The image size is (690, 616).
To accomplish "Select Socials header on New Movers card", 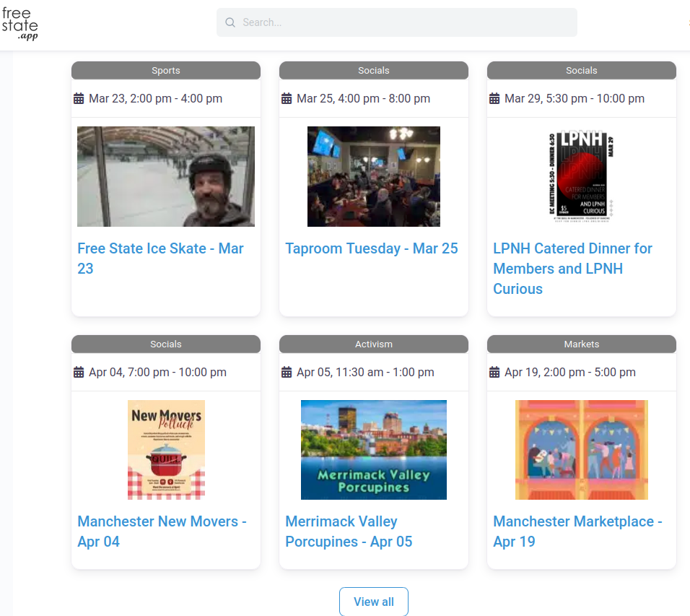I will coord(166,344).
